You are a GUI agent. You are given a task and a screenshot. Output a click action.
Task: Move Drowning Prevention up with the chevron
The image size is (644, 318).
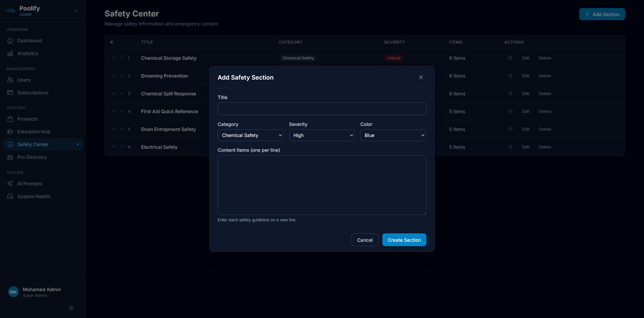[114, 76]
